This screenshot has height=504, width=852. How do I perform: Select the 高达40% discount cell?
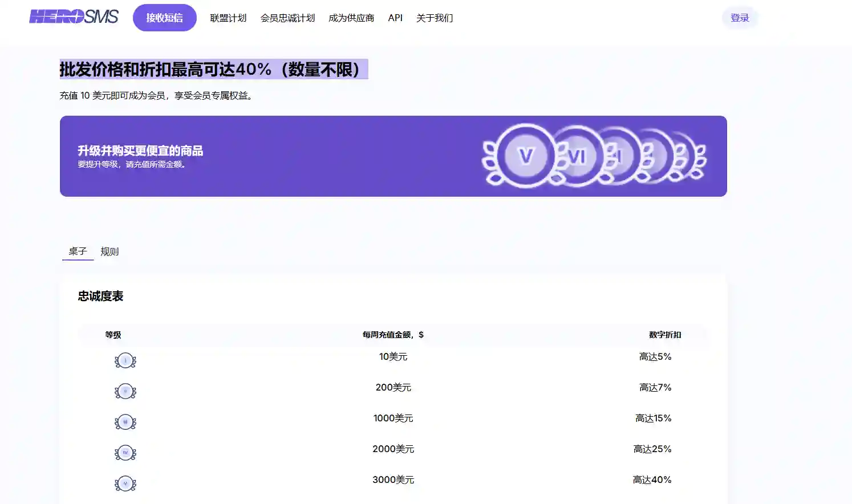[x=652, y=479]
